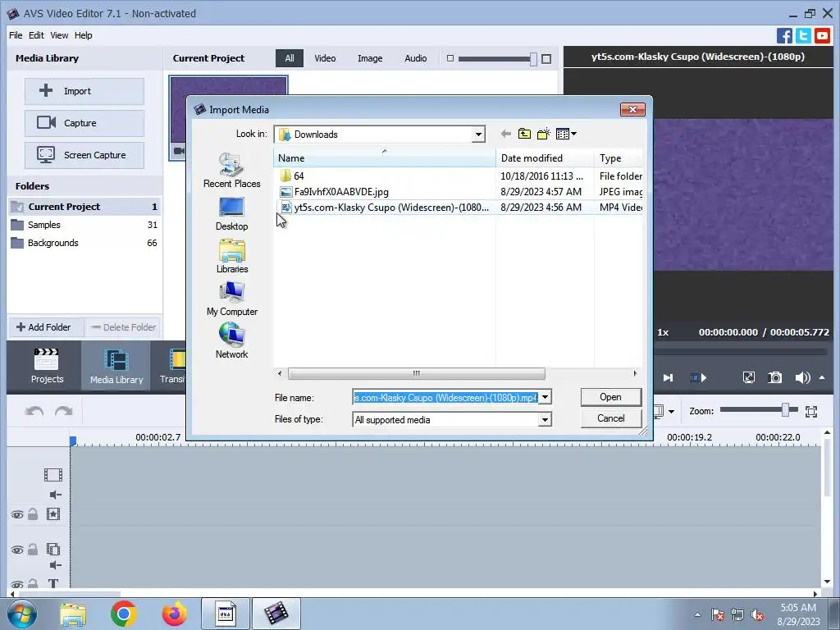840x630 pixels.
Task: Open Facebook share icon in header
Action: [x=784, y=36]
